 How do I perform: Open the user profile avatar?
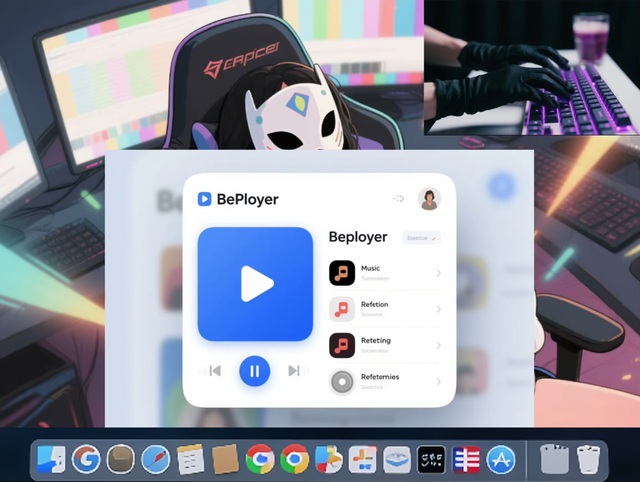tap(429, 199)
